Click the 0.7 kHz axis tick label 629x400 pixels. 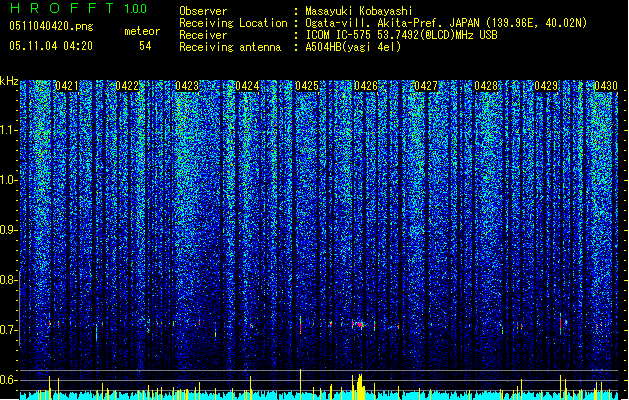coord(8,330)
